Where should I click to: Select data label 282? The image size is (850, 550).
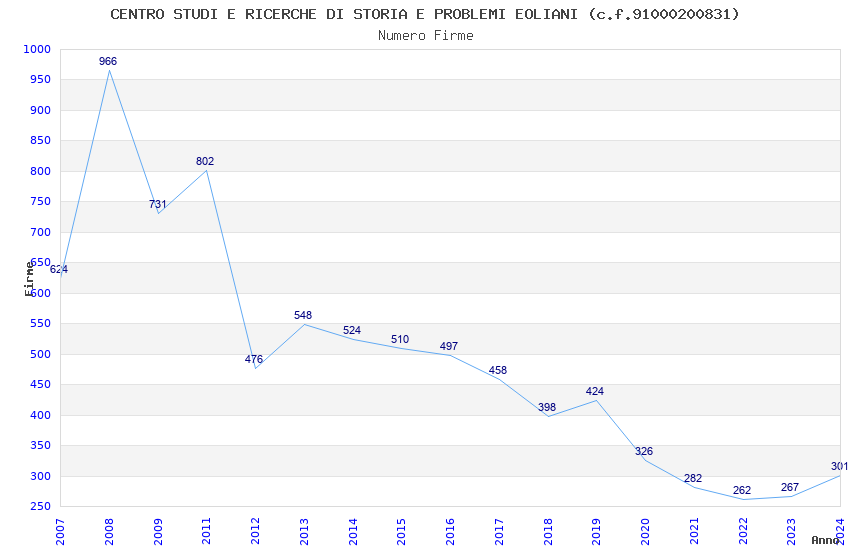[693, 478]
